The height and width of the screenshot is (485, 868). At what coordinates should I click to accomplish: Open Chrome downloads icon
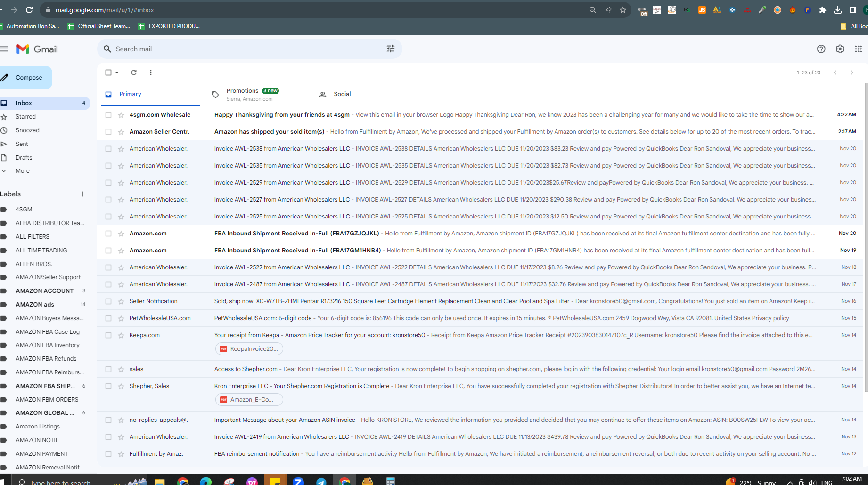[838, 10]
